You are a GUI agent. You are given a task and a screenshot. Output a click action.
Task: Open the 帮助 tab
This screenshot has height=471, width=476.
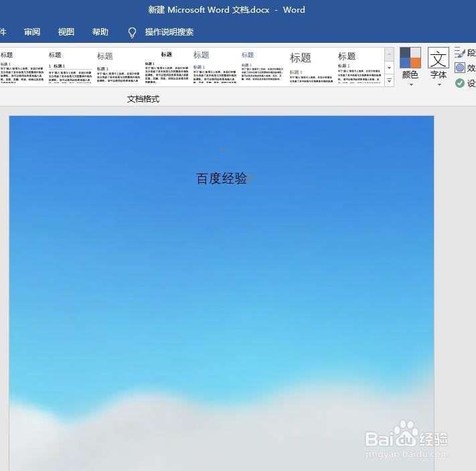click(x=100, y=32)
